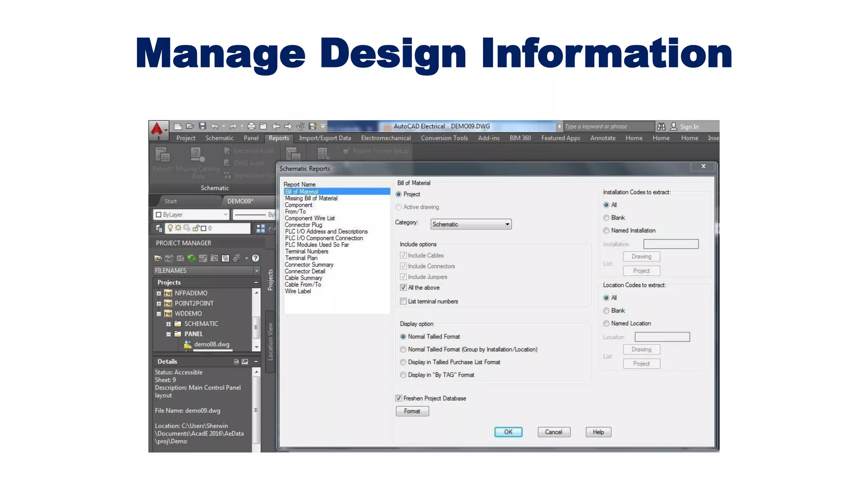Click the Format button

pyautogui.click(x=412, y=411)
